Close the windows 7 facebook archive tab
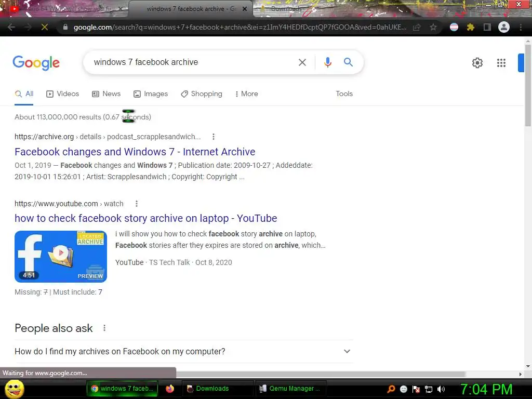The image size is (532, 399). point(245,9)
